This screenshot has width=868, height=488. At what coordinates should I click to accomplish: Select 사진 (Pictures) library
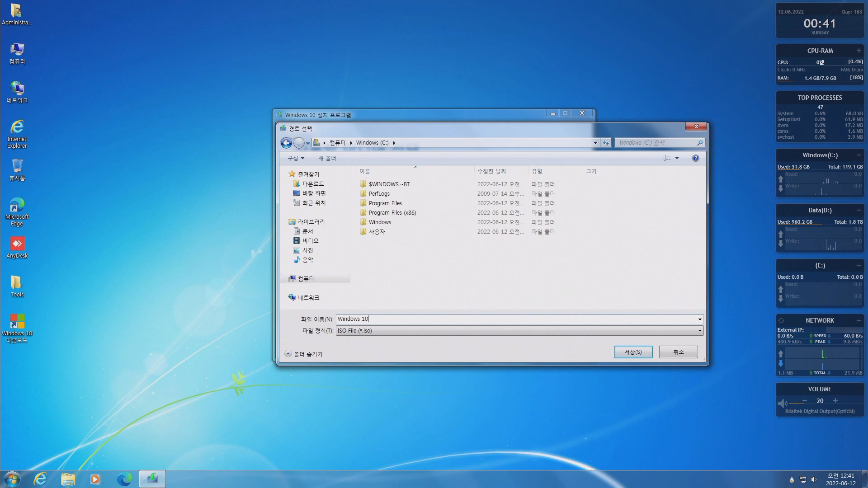click(307, 250)
